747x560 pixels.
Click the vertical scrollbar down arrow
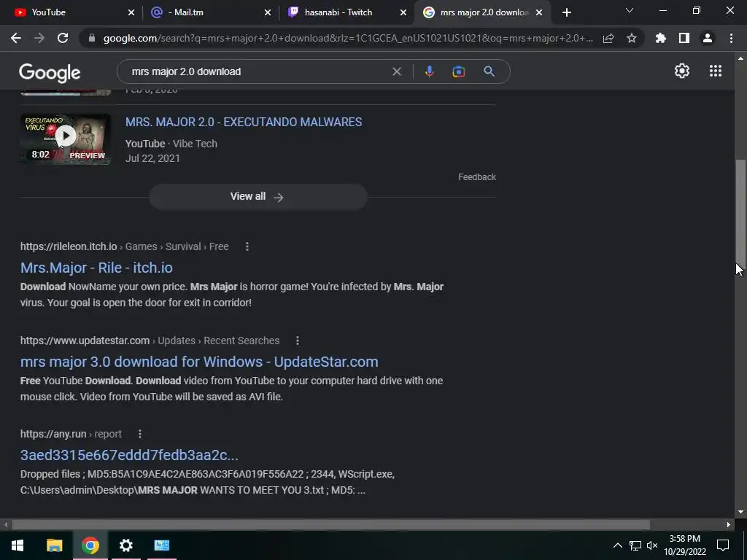[740, 512]
